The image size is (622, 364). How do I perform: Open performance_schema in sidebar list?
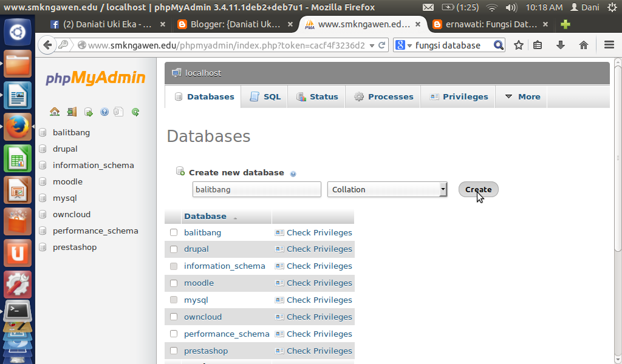[x=95, y=231]
